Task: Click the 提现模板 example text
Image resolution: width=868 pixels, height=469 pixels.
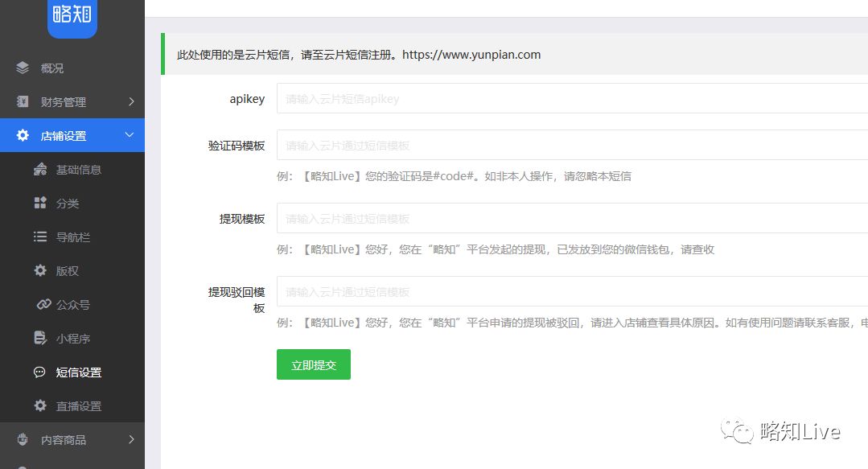Action: click(496, 249)
